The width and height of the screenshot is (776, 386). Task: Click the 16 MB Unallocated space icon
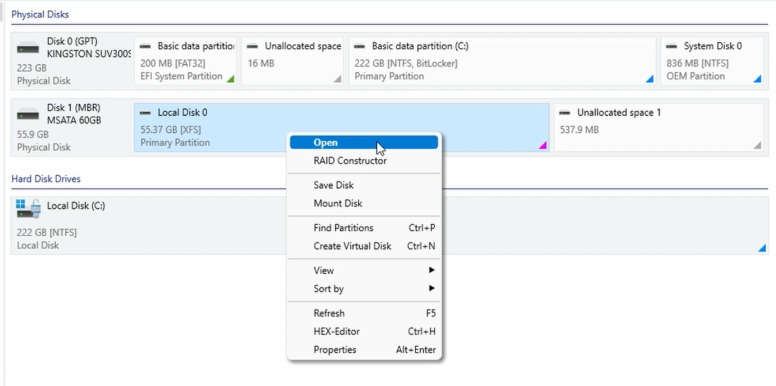pyautogui.click(x=252, y=46)
